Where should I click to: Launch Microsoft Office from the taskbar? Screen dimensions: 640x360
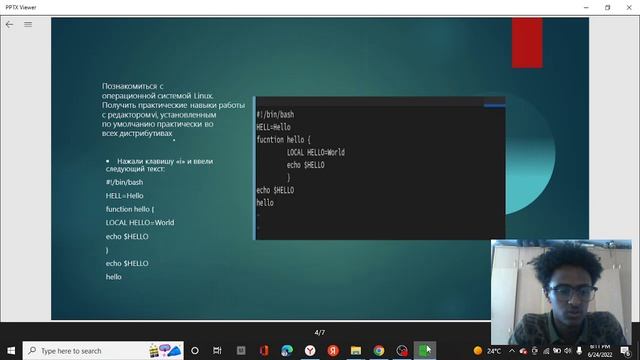tap(264, 351)
